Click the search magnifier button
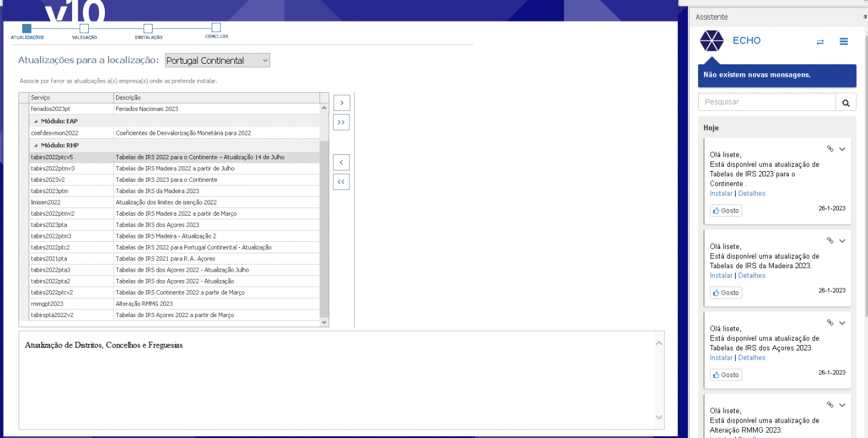This screenshot has height=438, width=868. tap(845, 102)
